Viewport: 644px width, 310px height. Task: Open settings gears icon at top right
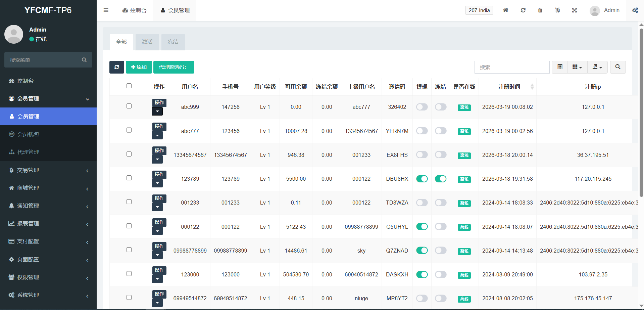(635, 10)
